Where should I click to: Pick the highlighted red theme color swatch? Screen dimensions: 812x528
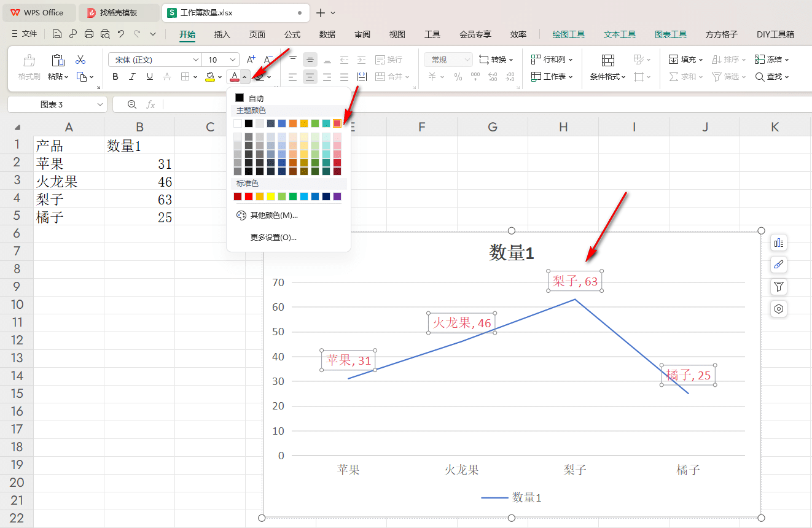point(337,123)
